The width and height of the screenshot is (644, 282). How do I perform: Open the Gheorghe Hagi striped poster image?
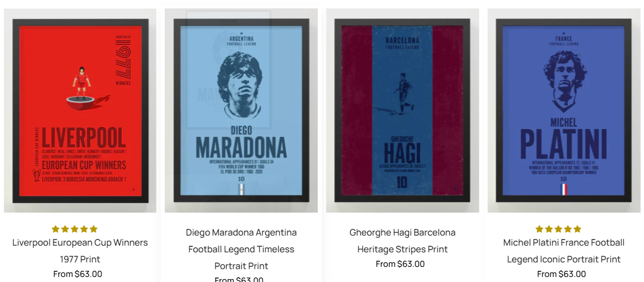(x=403, y=110)
